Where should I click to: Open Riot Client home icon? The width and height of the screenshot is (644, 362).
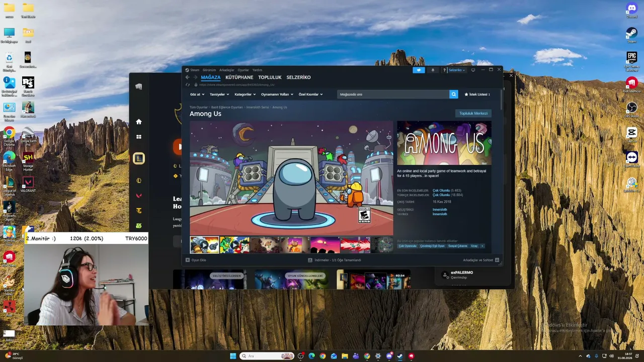tap(139, 122)
